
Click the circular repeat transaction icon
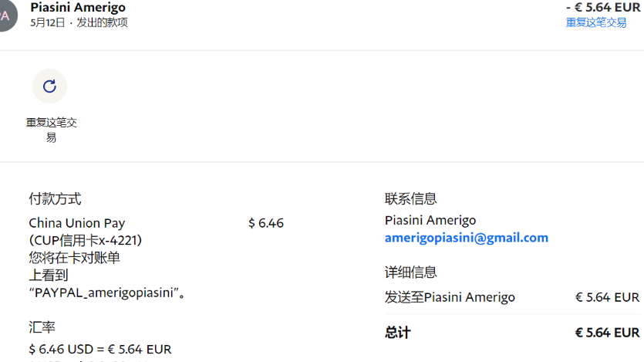pyautogui.click(x=49, y=86)
